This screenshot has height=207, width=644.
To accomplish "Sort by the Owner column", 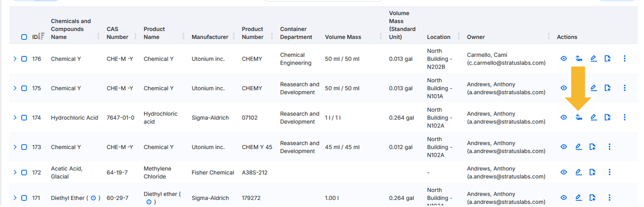I will click(549, 37).
